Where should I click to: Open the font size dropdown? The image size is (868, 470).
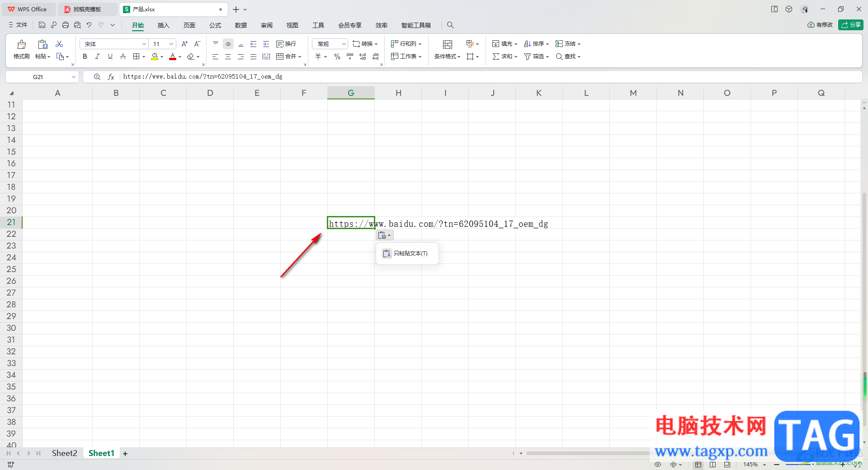(x=171, y=44)
